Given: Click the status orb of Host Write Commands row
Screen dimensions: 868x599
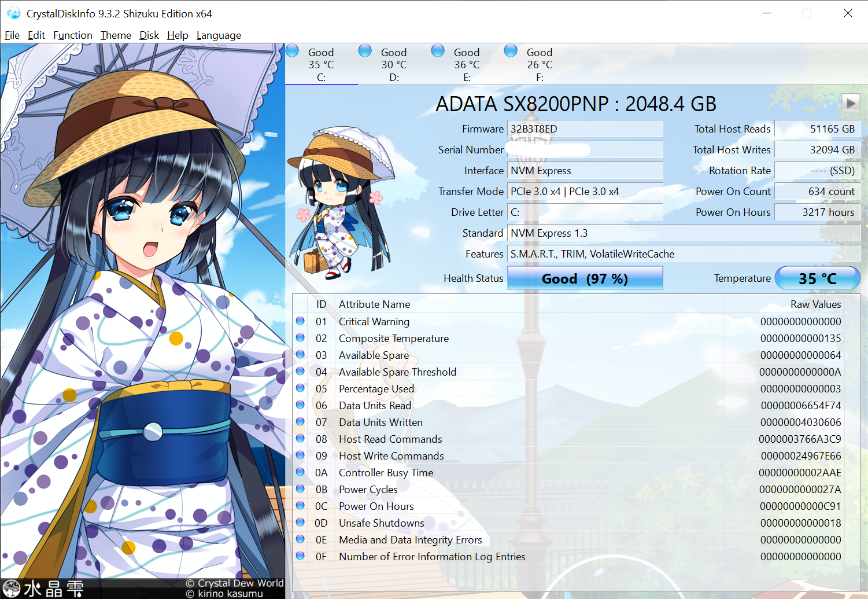Looking at the screenshot, I should pyautogui.click(x=300, y=455).
